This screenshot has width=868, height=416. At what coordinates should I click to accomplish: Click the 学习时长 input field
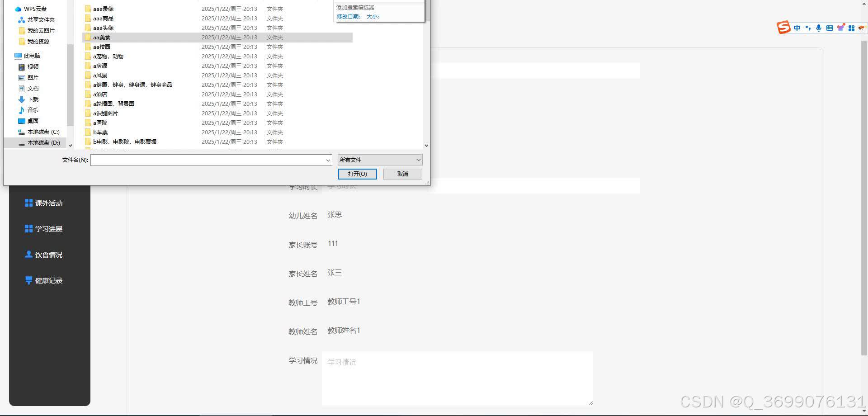[x=481, y=186]
